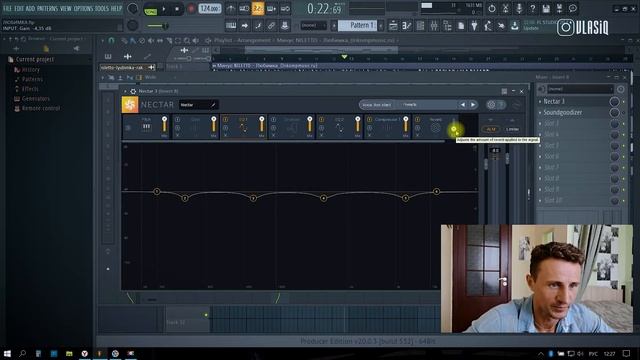Open the playlist options menu arrow
The width and height of the screenshot is (640, 360).
point(103,40)
